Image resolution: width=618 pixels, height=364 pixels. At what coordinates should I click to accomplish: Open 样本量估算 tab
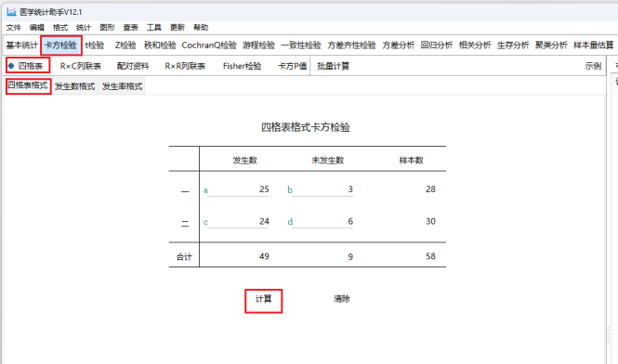tap(594, 45)
